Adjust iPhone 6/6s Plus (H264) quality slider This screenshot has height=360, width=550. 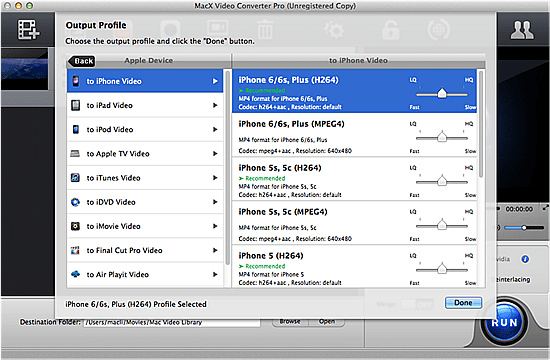coord(442,94)
